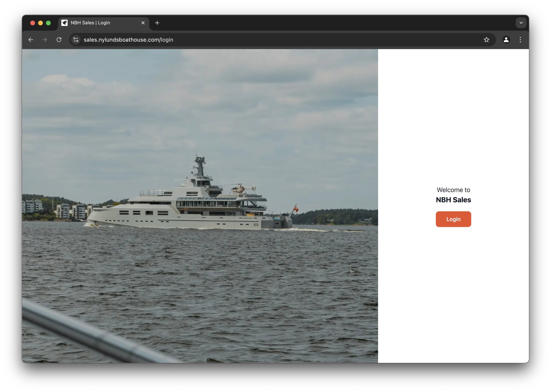The width and height of the screenshot is (551, 392).
Task: Click the browser forward arrow
Action: point(45,40)
